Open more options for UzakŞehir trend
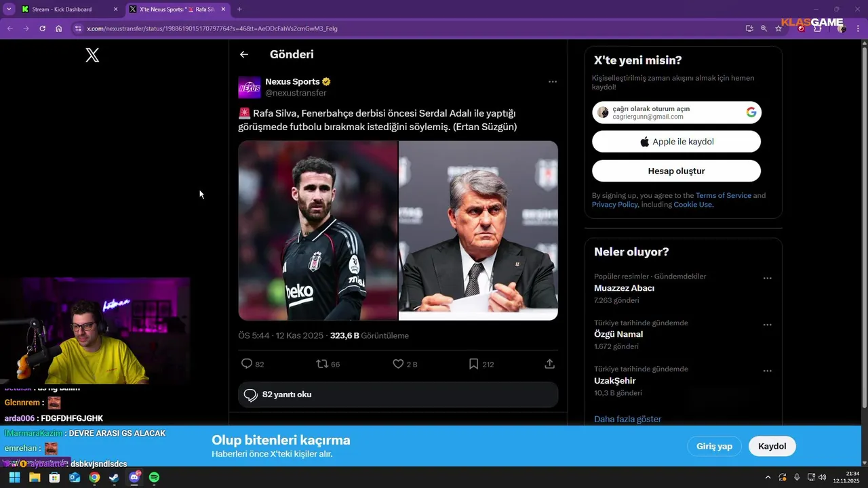This screenshot has height=488, width=868. [768, 371]
